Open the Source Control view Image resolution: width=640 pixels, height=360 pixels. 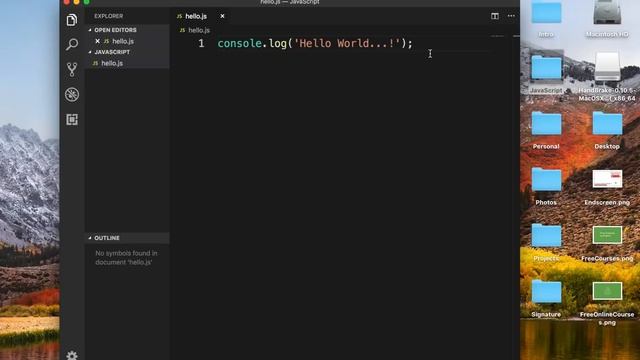[72, 69]
